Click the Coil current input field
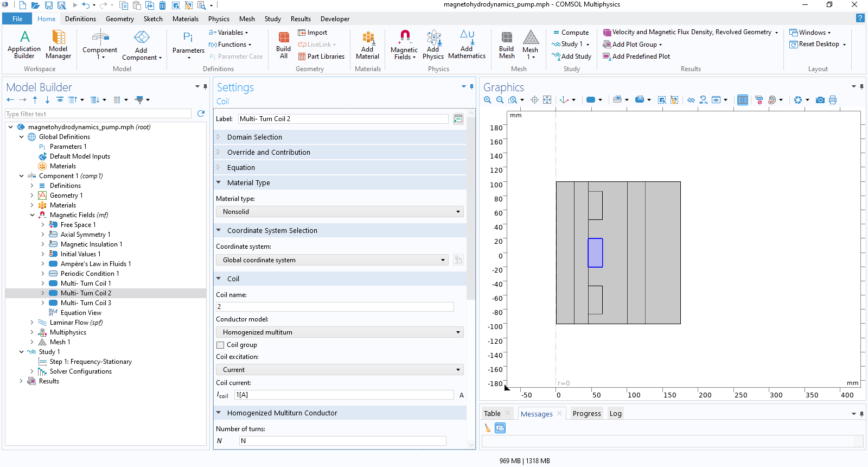This screenshot has width=868, height=467. [x=344, y=395]
